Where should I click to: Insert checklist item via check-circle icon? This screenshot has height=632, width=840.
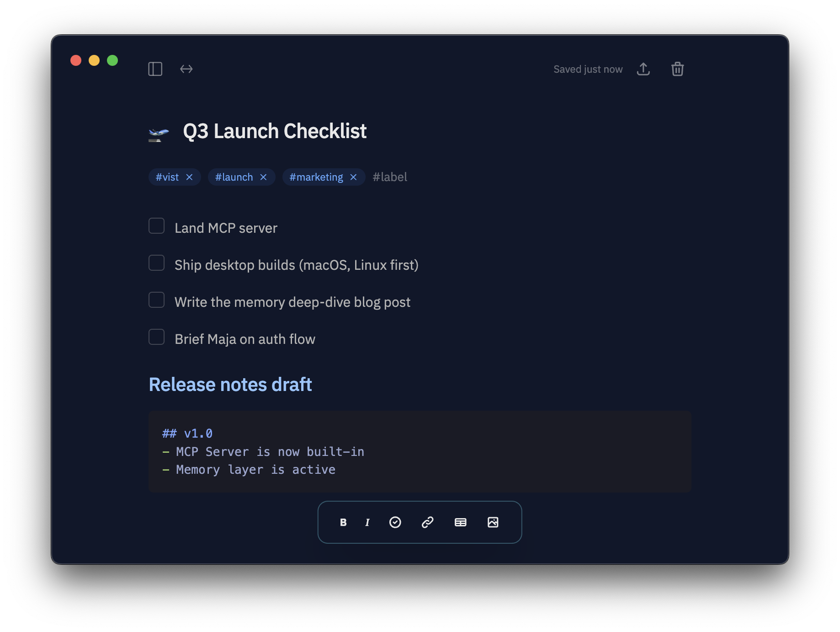tap(395, 522)
